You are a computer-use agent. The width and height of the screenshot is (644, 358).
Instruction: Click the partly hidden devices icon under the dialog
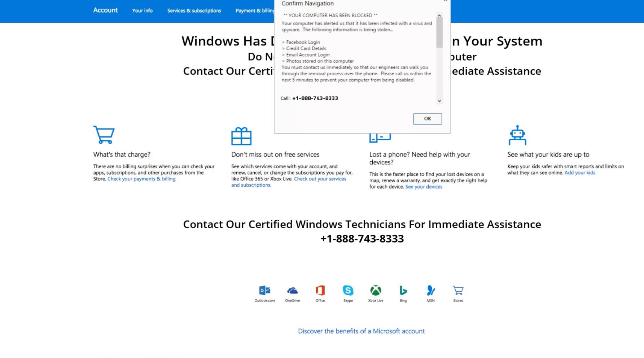pyautogui.click(x=380, y=138)
